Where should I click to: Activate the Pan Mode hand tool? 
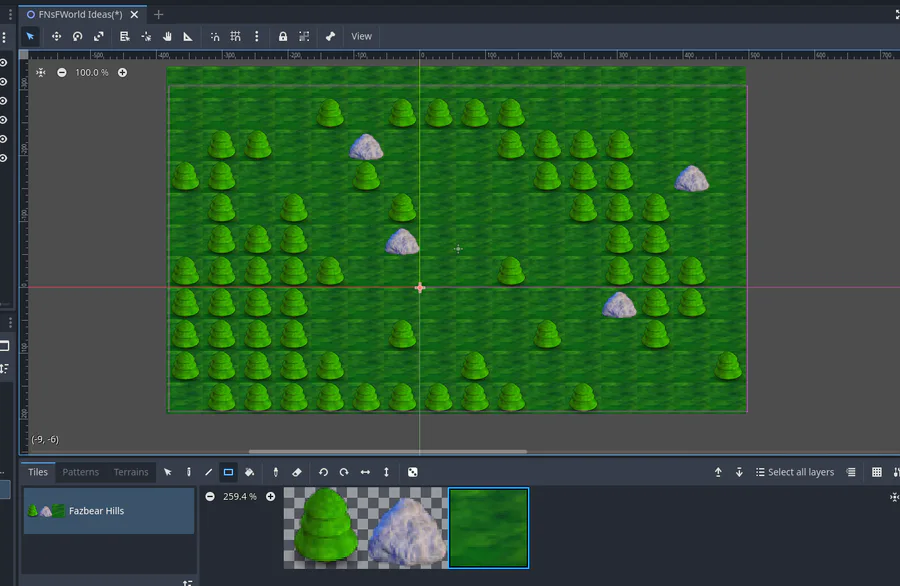coord(167,36)
